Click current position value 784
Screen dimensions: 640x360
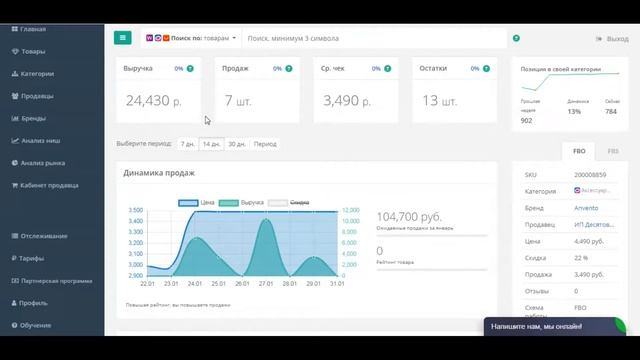click(x=611, y=111)
